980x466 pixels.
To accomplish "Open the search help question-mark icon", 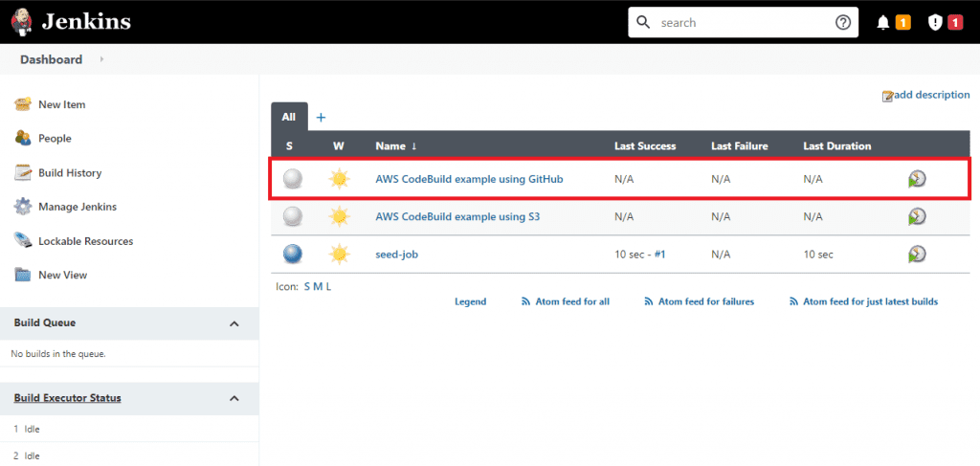I will pyautogui.click(x=843, y=22).
